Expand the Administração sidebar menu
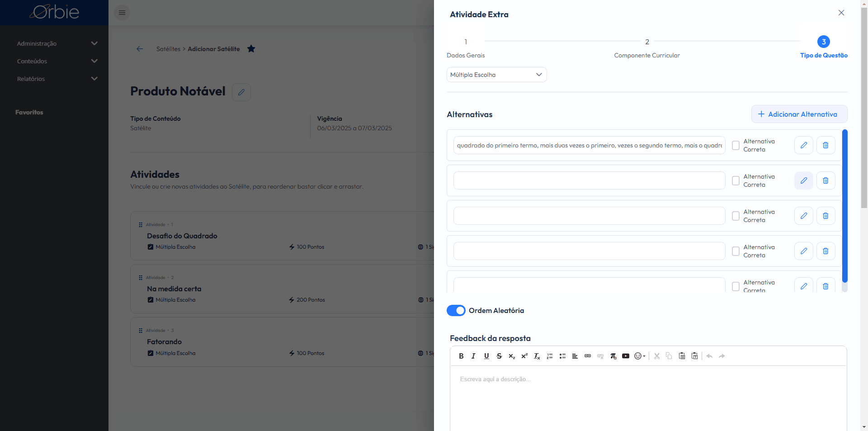The image size is (868, 431). click(x=57, y=43)
